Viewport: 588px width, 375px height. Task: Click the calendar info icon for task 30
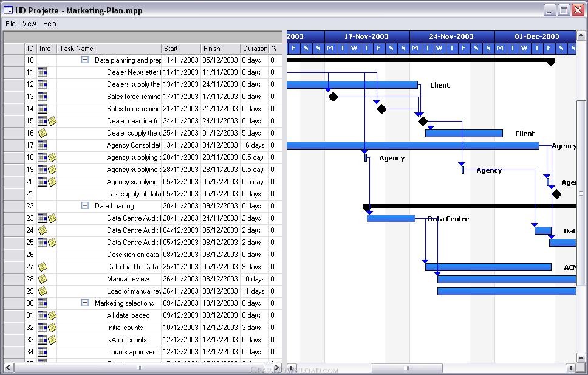click(x=43, y=303)
